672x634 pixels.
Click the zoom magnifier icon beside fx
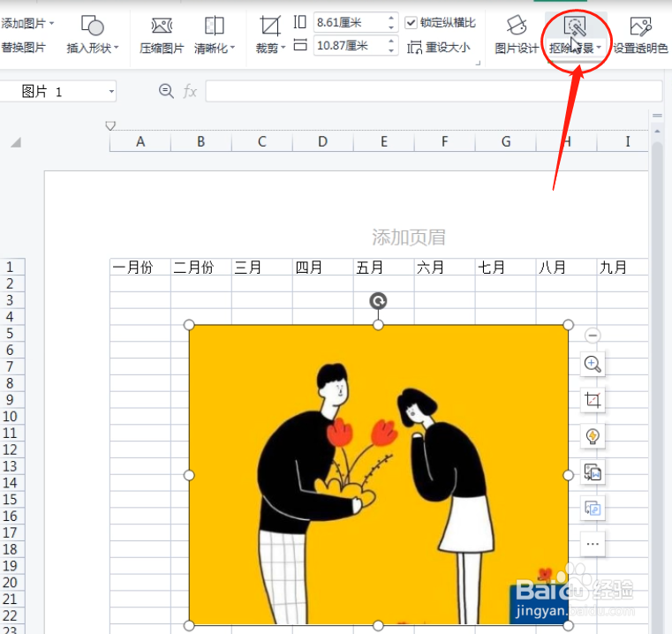click(166, 91)
